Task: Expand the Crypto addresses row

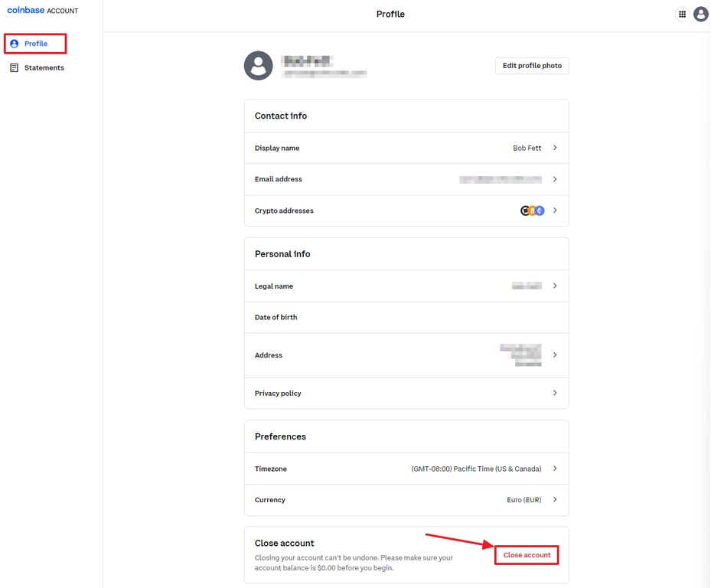Action: [x=406, y=211]
